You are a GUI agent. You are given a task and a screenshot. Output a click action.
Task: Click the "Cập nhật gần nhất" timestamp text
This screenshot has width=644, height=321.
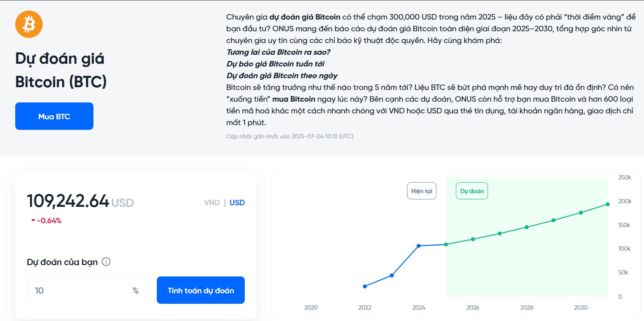(x=290, y=136)
